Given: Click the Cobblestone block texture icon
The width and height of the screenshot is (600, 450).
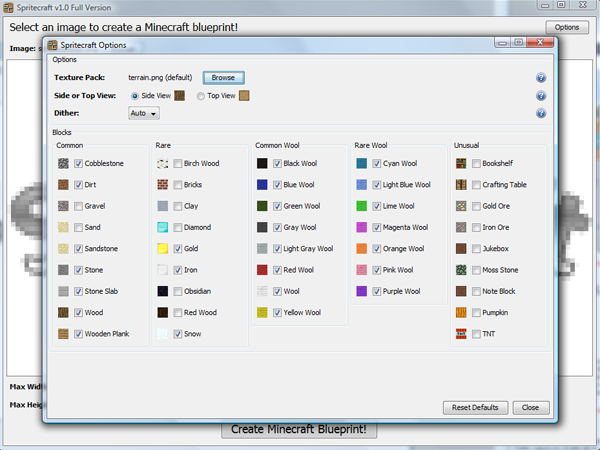Looking at the screenshot, I should pos(63,163).
